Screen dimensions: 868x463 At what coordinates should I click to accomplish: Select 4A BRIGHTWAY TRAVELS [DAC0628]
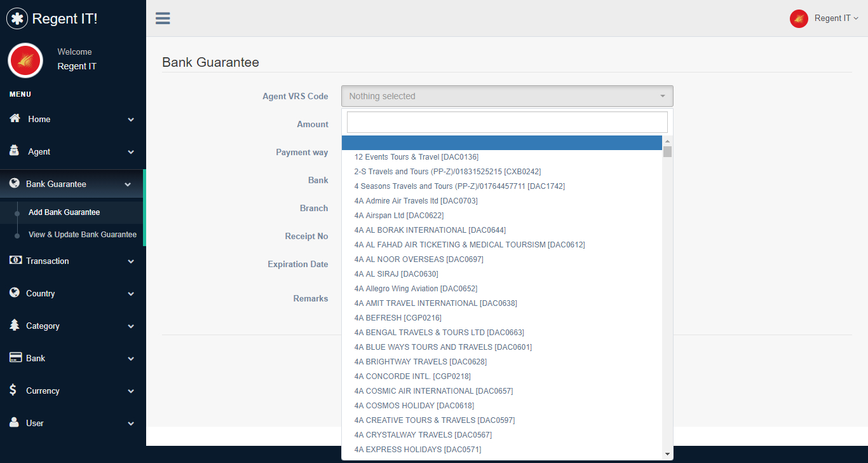[502, 362]
